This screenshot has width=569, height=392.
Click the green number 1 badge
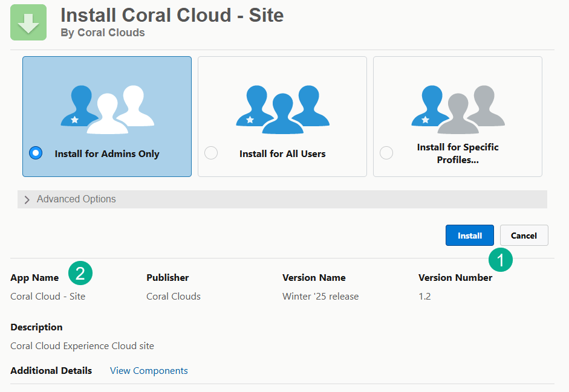tap(501, 259)
